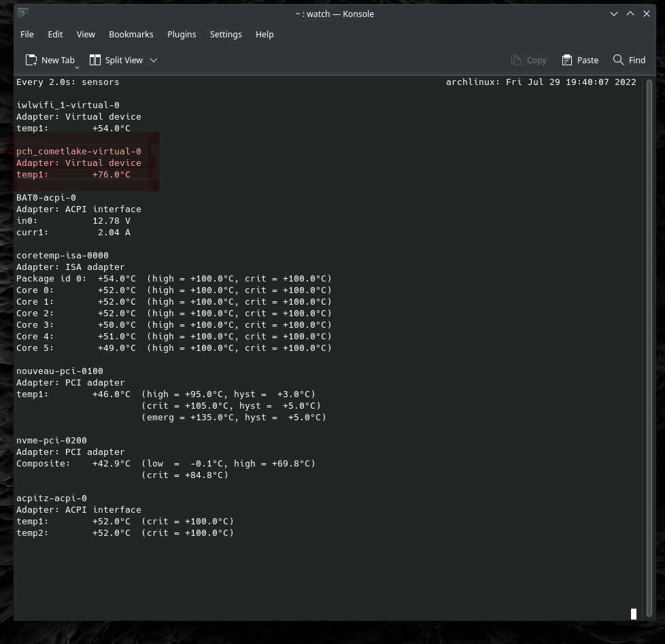Image resolution: width=665 pixels, height=644 pixels.
Task: Click the '+76.0°C' temperature value
Action: pyautogui.click(x=111, y=174)
